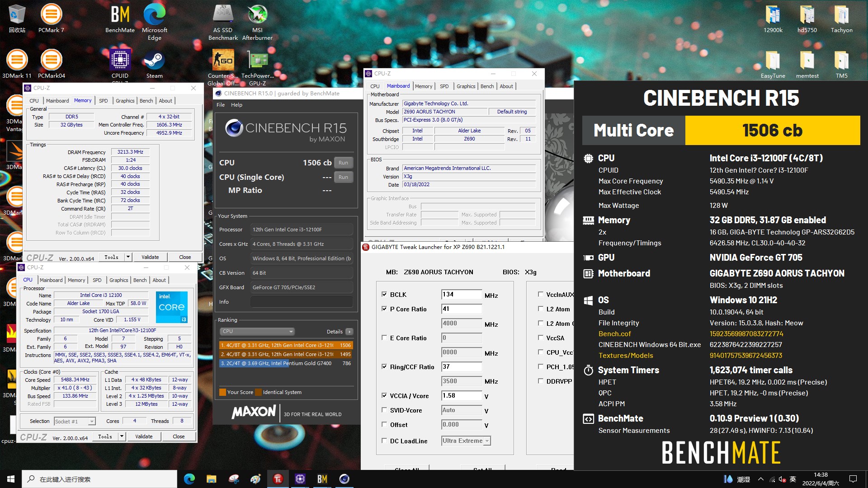
Task: Open the PCMark 7 desktop icon
Action: pos(51,19)
